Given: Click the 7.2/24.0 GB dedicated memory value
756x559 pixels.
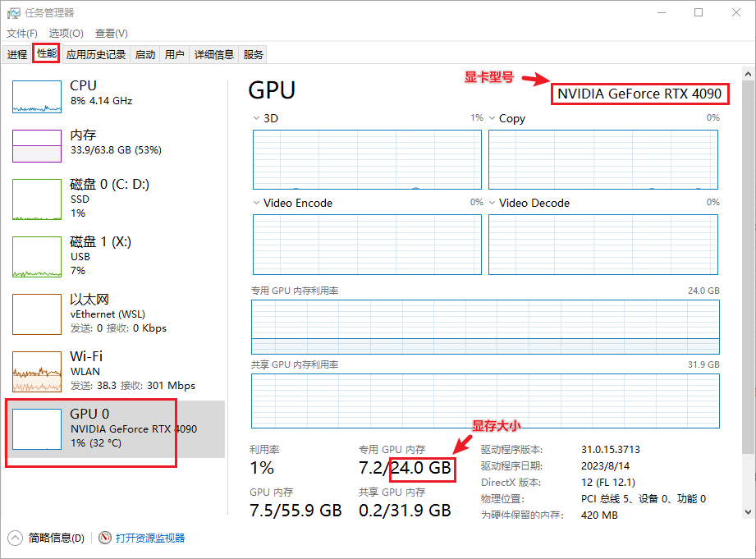Looking at the screenshot, I should [405, 467].
